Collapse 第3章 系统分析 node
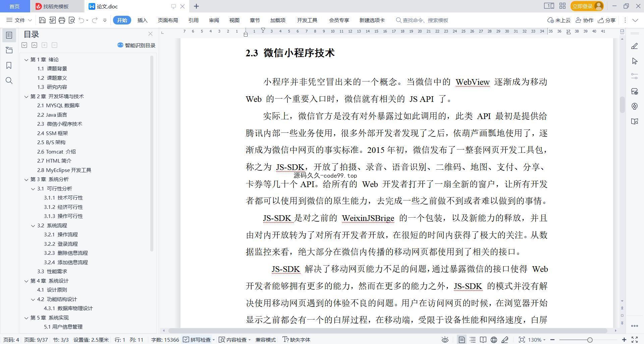The image size is (644, 344). 26,179
